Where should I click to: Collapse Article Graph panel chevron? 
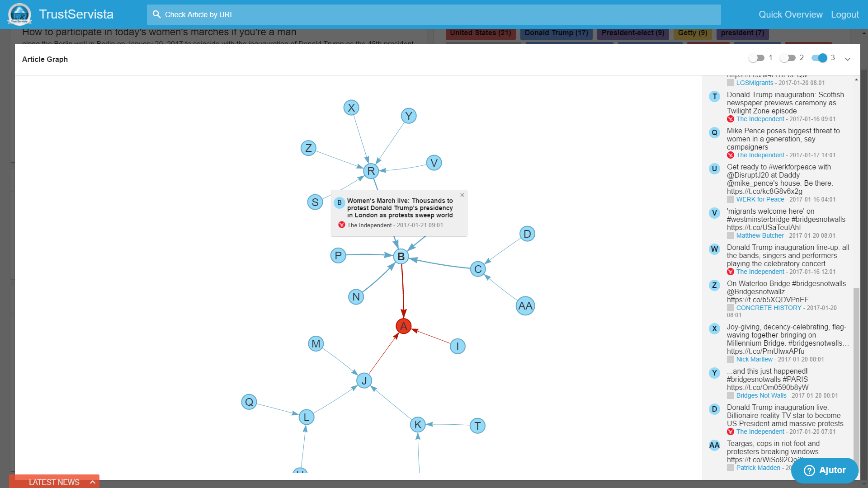pos(848,59)
